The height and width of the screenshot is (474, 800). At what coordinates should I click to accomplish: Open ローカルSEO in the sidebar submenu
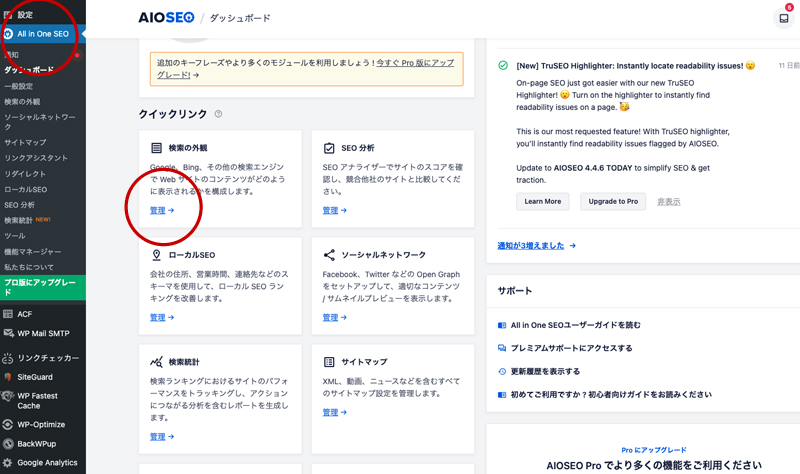26,189
